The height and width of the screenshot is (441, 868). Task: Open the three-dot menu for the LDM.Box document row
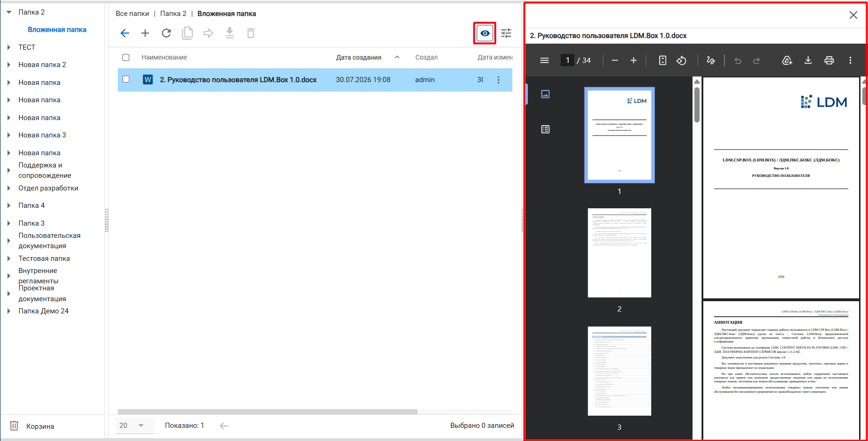498,80
